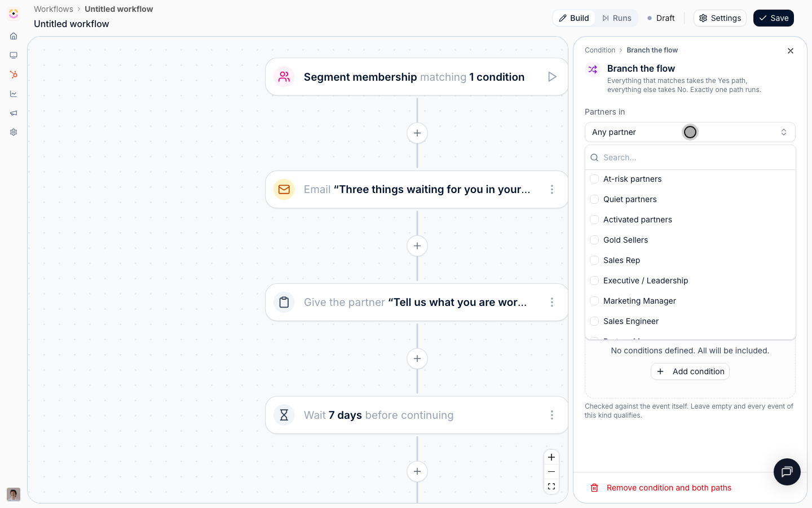
Task: Open the orange workflows icon in sidebar
Action: tap(14, 75)
